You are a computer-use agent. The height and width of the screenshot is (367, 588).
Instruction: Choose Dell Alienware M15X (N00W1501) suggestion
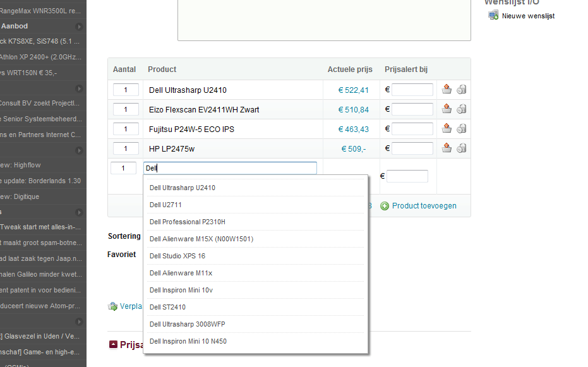255,239
